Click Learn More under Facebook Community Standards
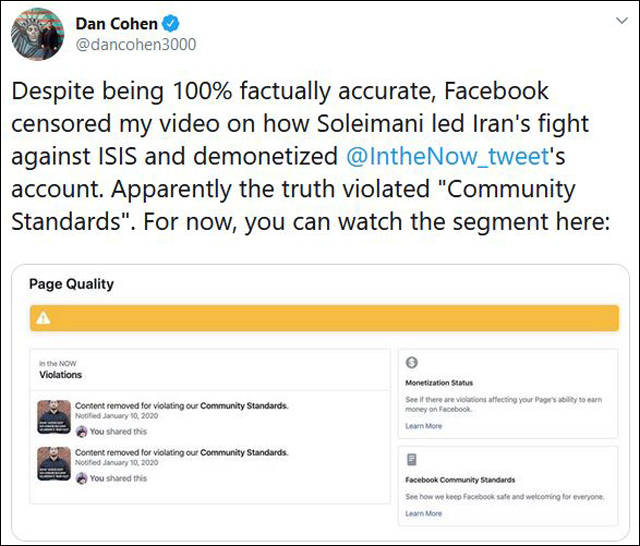The width and height of the screenshot is (640, 546). click(423, 513)
